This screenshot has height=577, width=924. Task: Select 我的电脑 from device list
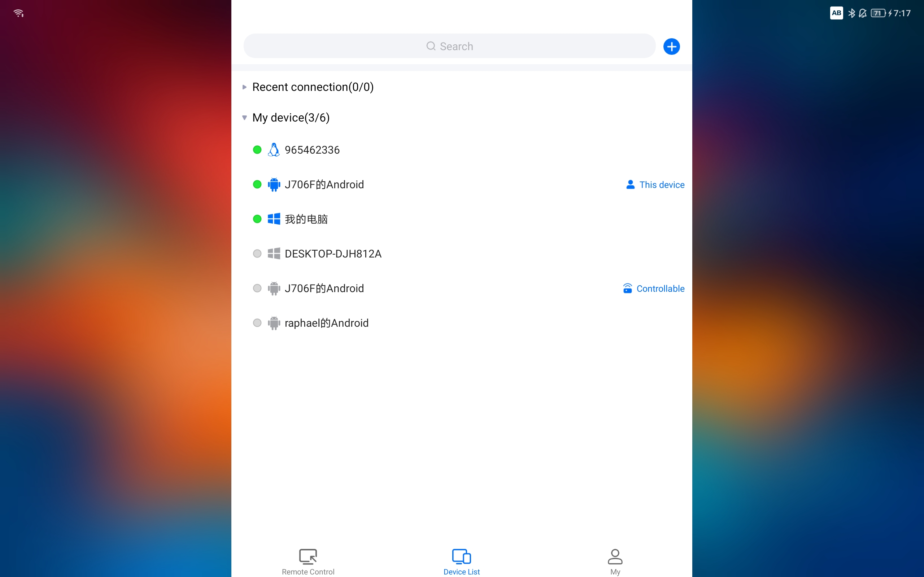[x=306, y=219]
